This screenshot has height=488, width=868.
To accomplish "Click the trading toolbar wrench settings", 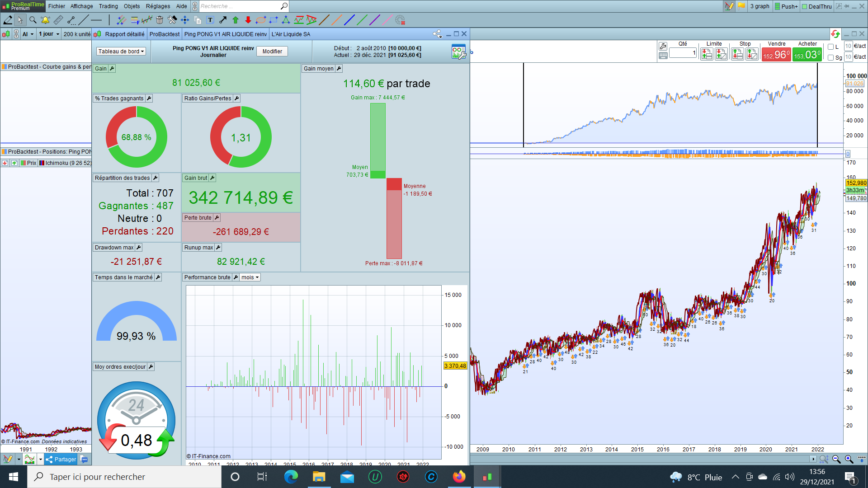I will tap(663, 46).
